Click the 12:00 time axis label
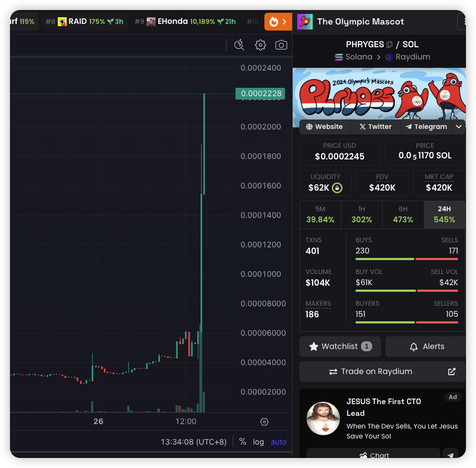476x468 pixels. [x=186, y=421]
